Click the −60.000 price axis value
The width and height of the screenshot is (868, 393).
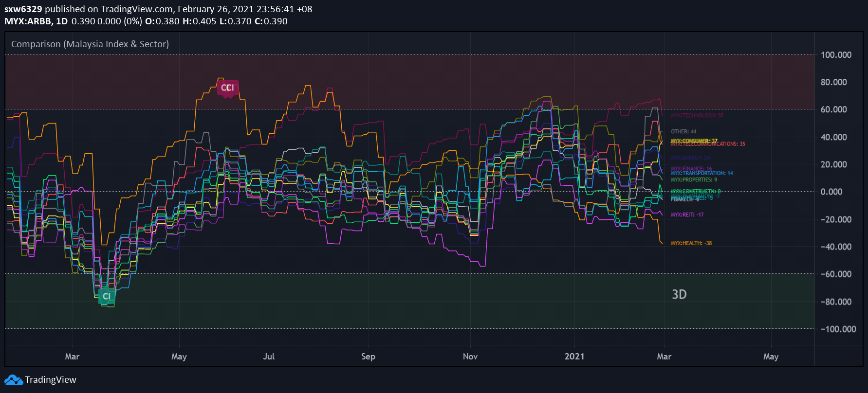pos(836,274)
